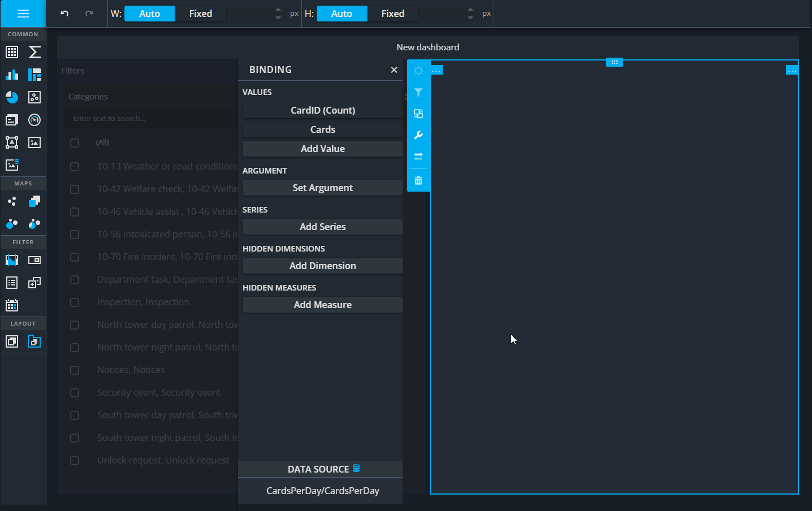Image resolution: width=812 pixels, height=511 pixels.
Task: Add a Grid item from the toolbox
Action: coord(12,52)
